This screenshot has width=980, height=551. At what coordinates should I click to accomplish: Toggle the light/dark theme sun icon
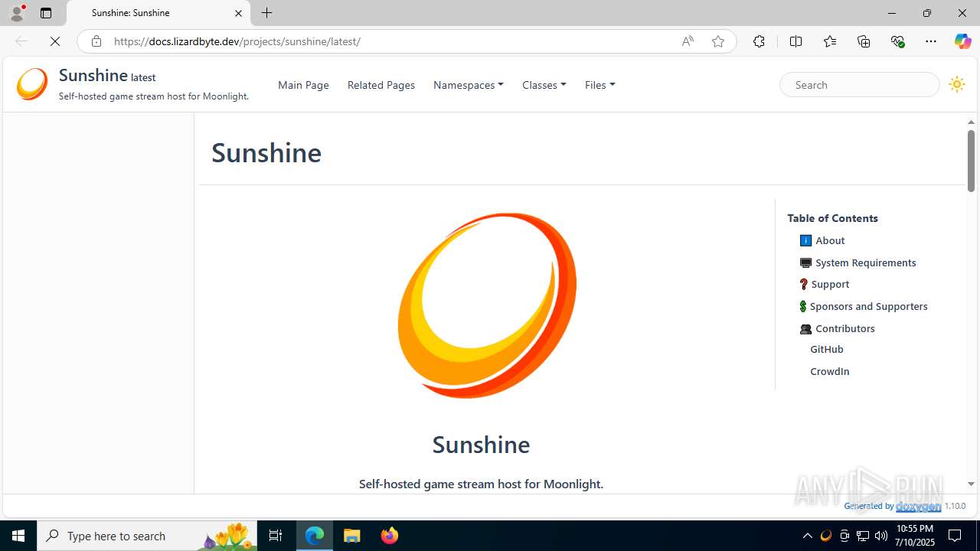(x=956, y=85)
